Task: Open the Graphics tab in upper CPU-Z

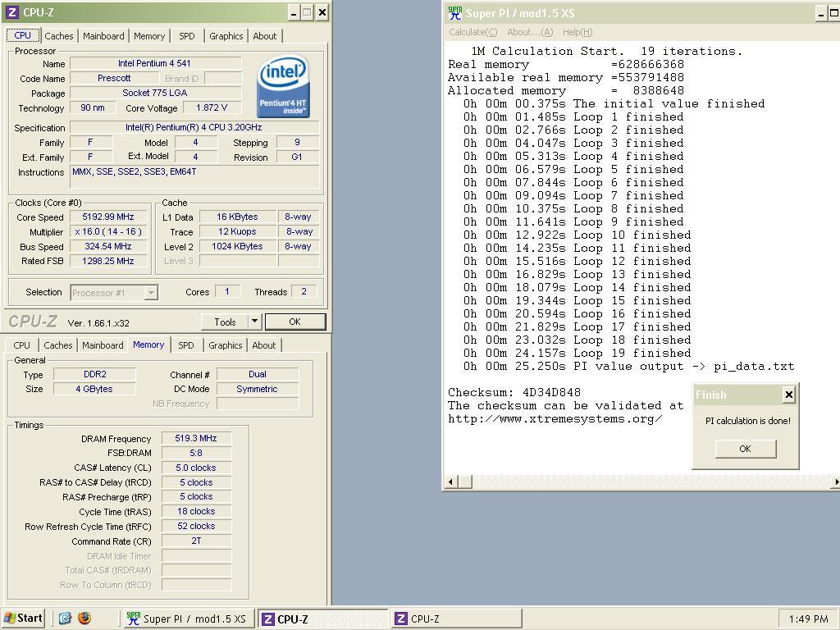Action: [226, 36]
